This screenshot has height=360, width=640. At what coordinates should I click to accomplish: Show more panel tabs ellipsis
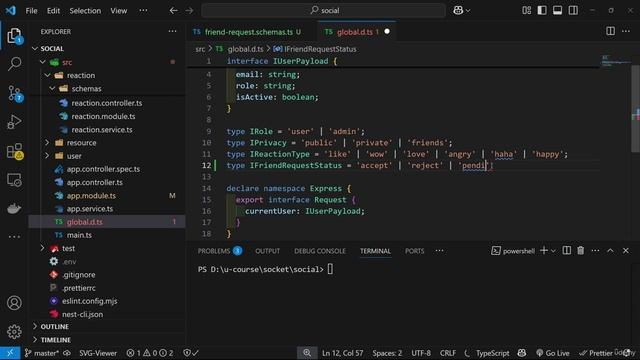click(x=439, y=251)
